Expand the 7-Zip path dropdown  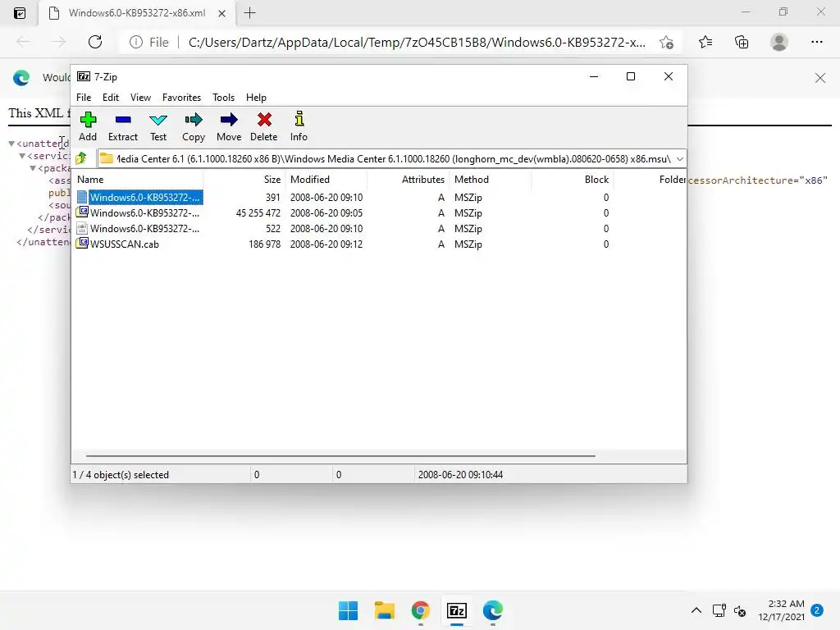679,159
